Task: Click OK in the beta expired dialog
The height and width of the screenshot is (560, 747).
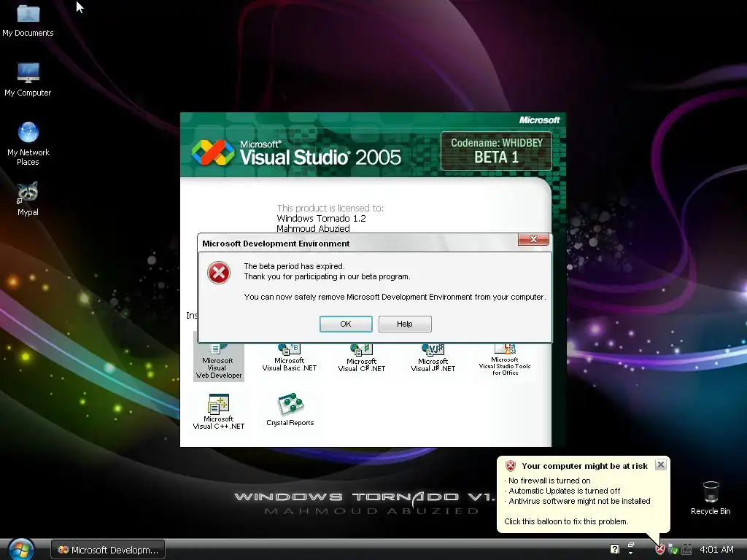Action: (x=346, y=324)
